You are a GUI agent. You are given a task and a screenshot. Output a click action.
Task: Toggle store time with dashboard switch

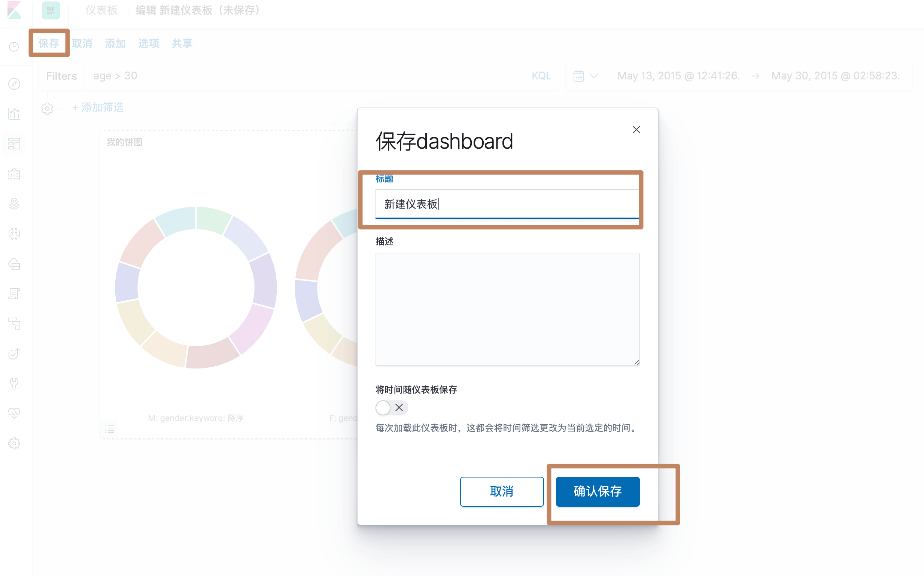pos(391,407)
